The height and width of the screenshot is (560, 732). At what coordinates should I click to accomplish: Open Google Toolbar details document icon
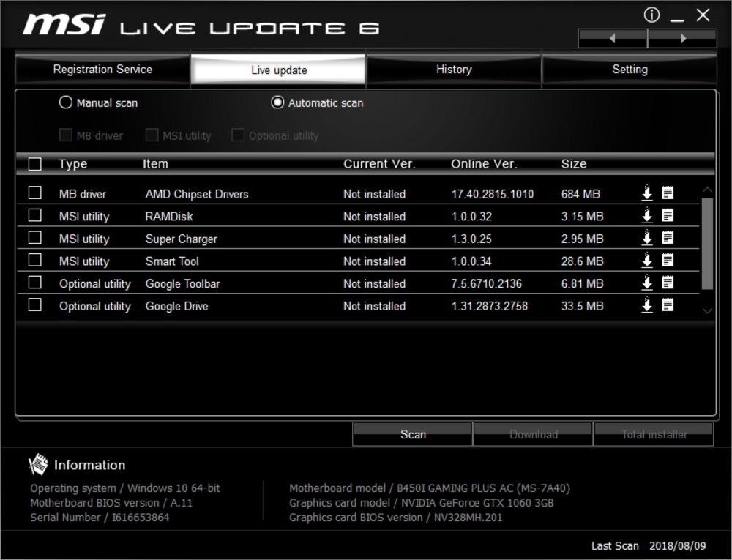(668, 283)
